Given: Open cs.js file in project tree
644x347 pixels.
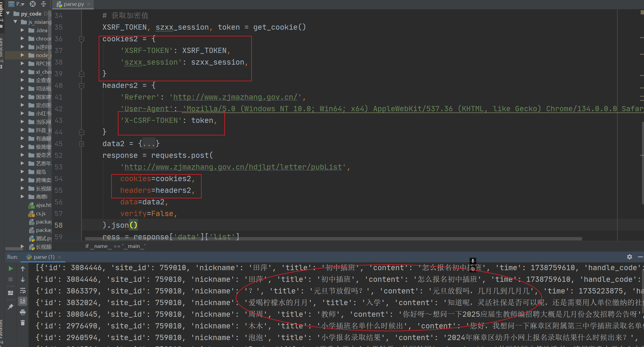Looking at the screenshot, I should (40, 214).
